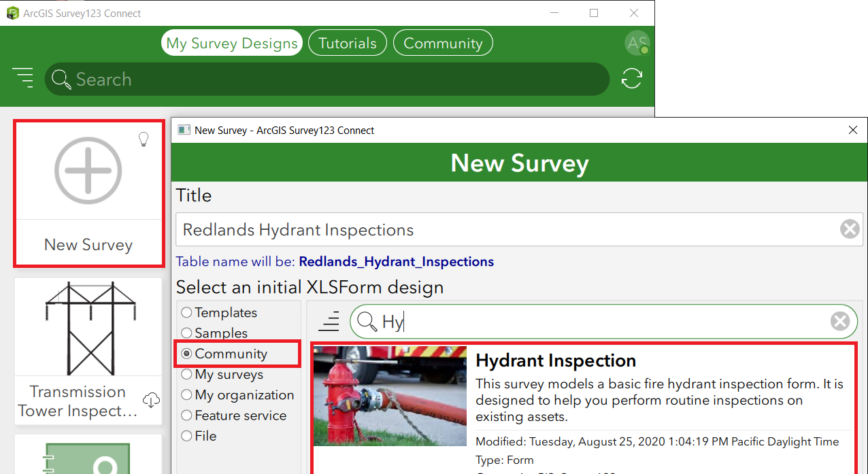The height and width of the screenshot is (474, 868).
Task: Select the Feature service radio button
Action: pyautogui.click(x=186, y=416)
